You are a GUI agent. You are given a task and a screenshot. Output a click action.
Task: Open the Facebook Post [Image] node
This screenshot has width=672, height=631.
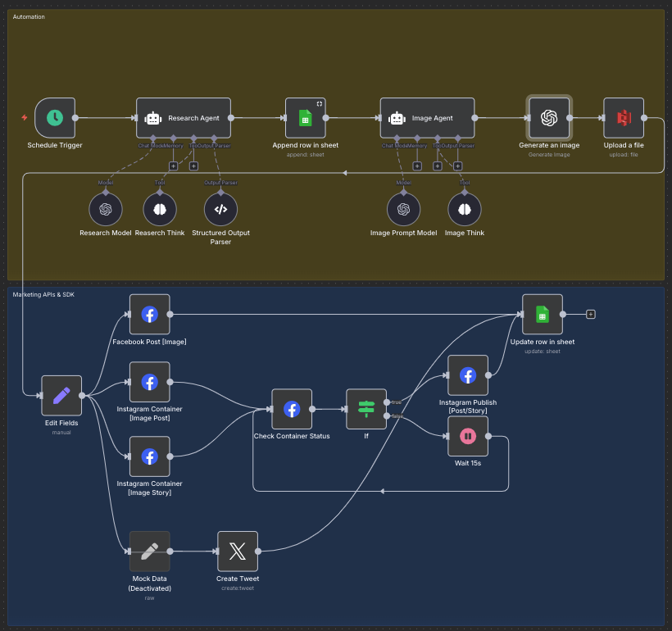click(150, 314)
